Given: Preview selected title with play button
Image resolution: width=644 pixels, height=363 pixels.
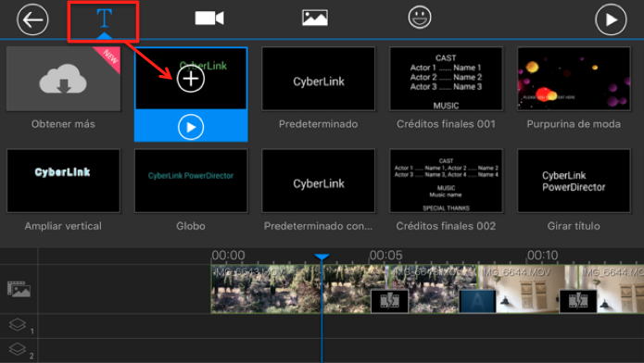Looking at the screenshot, I should (x=191, y=127).
